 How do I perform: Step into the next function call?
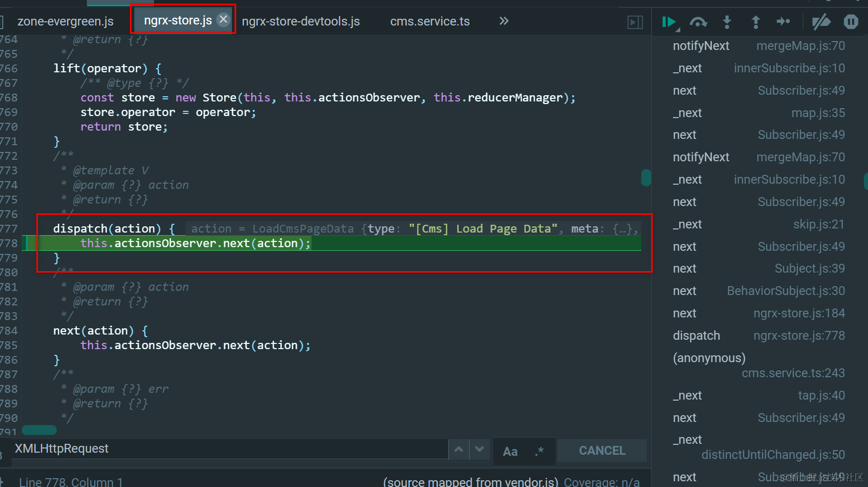[x=727, y=22]
